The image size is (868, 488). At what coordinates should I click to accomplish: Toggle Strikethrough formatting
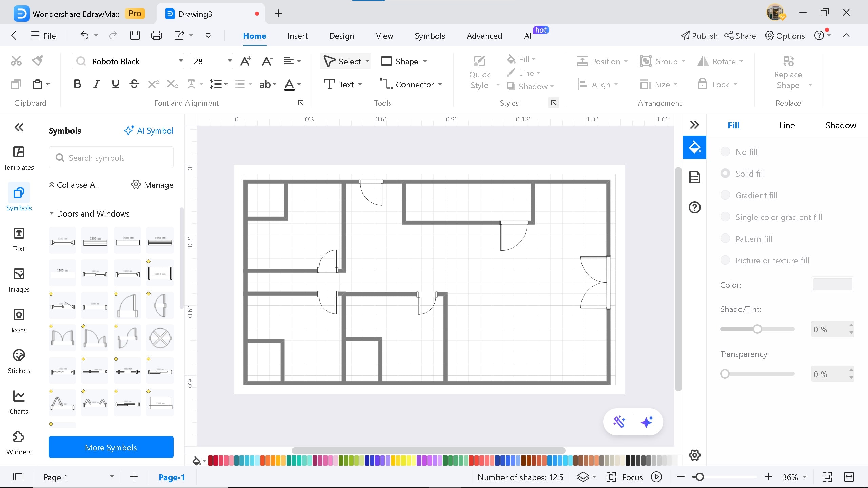pos(134,84)
